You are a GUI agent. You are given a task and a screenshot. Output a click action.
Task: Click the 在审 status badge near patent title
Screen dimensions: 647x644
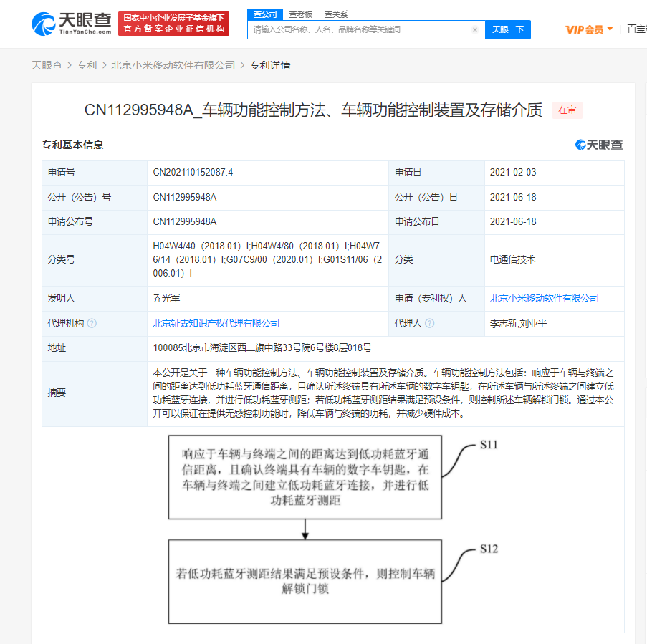[566, 110]
